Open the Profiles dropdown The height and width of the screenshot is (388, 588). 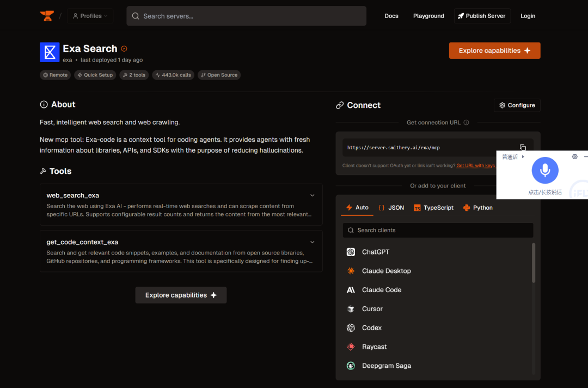pyautogui.click(x=90, y=16)
